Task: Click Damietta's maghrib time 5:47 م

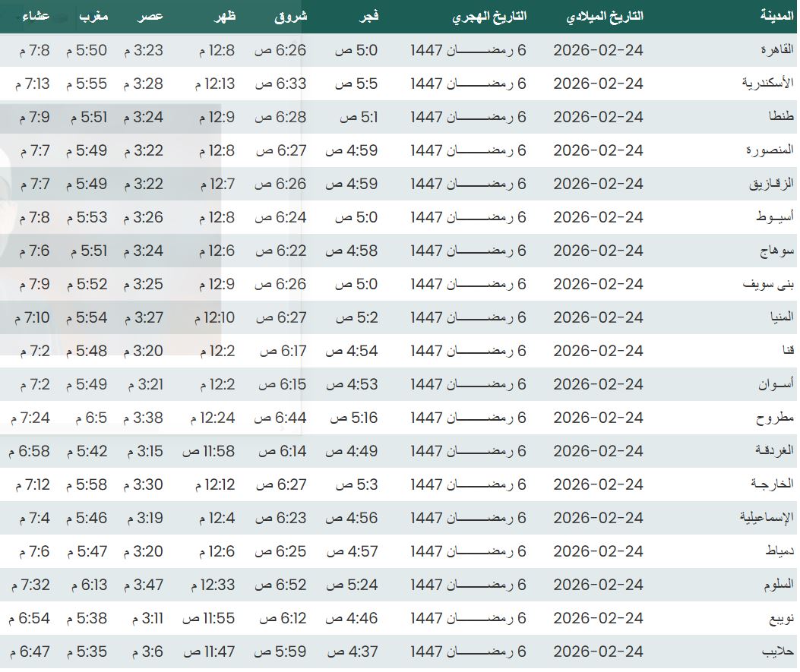Action: point(87,551)
